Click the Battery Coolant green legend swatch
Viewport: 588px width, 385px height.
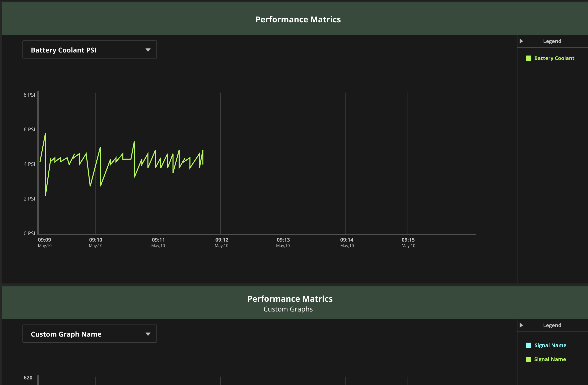[529, 58]
